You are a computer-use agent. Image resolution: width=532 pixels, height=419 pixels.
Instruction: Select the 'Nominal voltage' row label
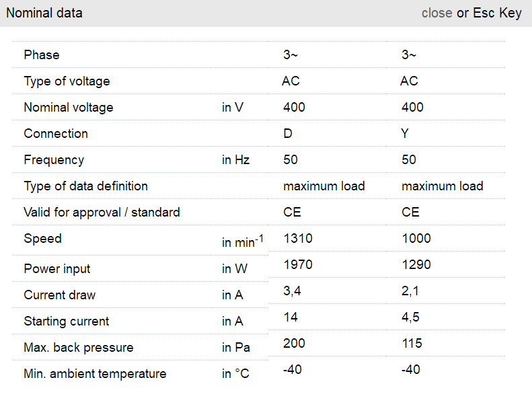click(x=69, y=108)
